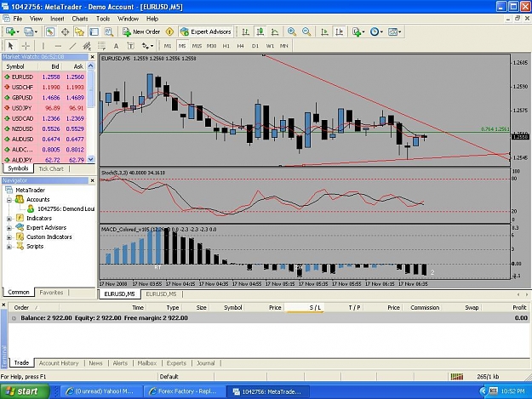
Task: Click the Market Watch scroll up arrow
Action: (90, 66)
